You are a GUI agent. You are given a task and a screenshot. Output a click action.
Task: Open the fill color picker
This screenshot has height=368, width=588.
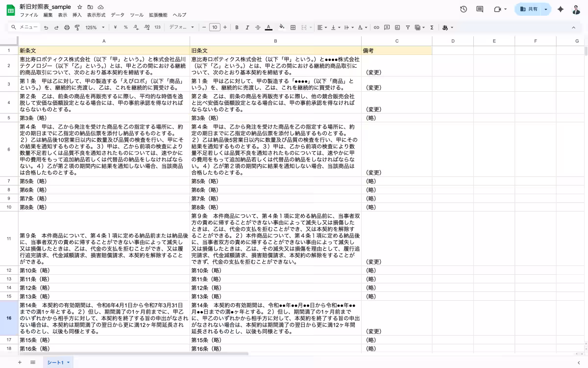pos(281,27)
